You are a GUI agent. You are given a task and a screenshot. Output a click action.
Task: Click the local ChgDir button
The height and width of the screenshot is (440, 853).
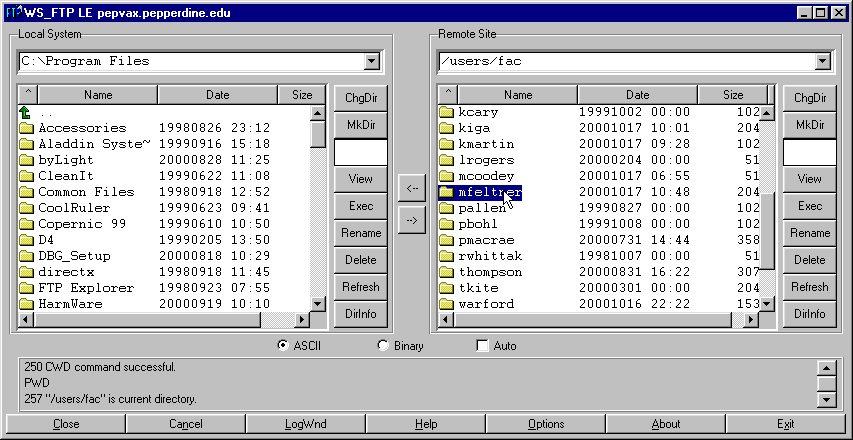(x=361, y=98)
